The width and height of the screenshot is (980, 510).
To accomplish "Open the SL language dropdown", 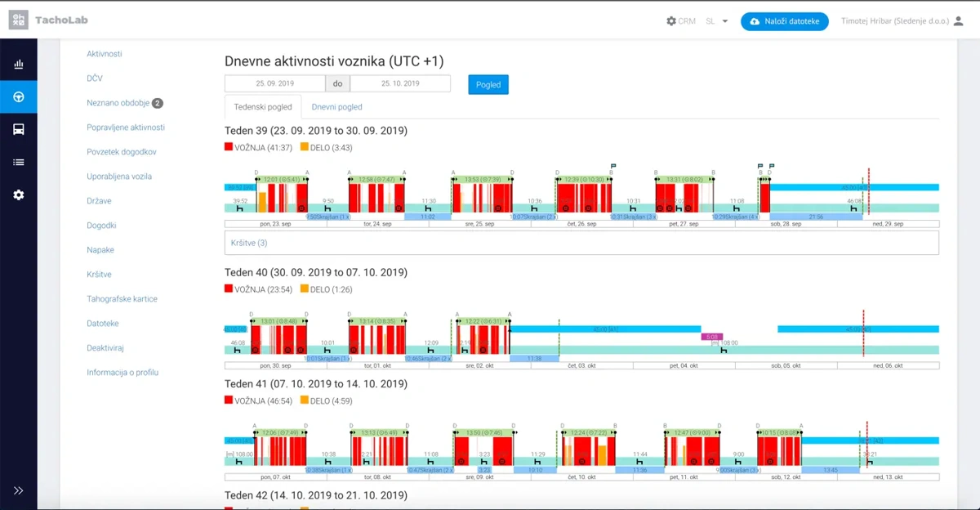I will point(717,21).
